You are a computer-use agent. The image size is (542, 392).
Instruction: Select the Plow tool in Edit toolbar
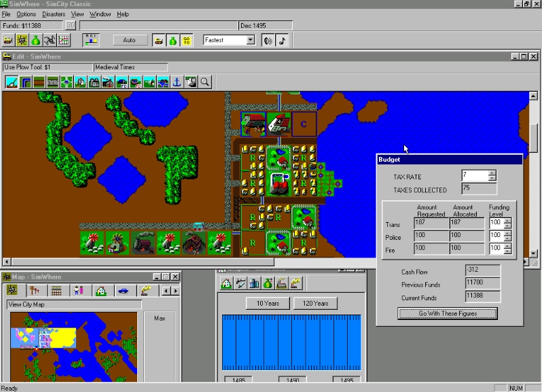pyautogui.click(x=12, y=82)
